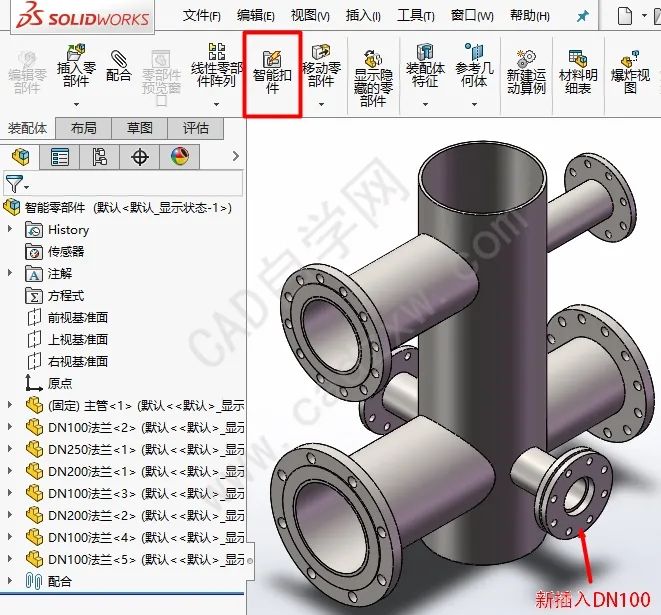The width and height of the screenshot is (661, 615).
Task: Open DimXpertManager crosshair tab icon
Action: click(140, 157)
